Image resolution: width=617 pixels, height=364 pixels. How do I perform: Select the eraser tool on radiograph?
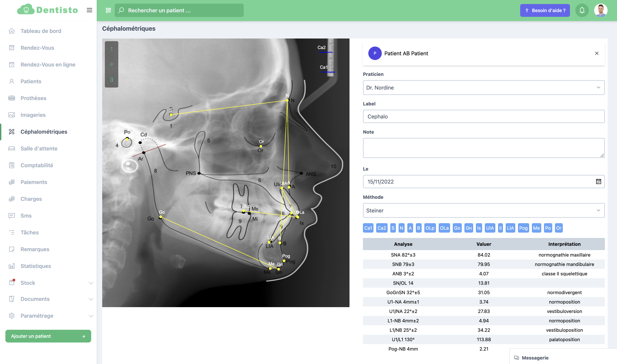(x=111, y=64)
